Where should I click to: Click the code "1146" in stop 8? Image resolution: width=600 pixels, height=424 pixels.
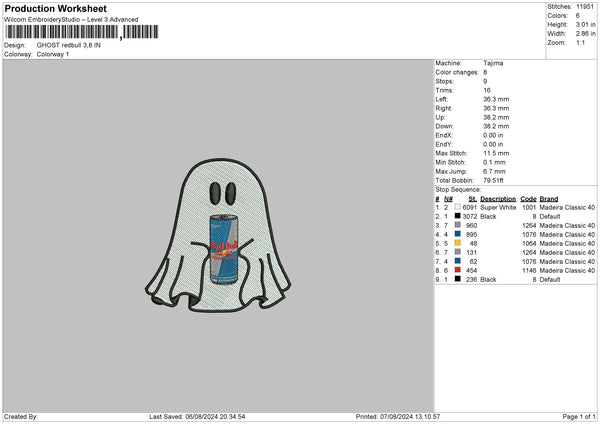pyautogui.click(x=529, y=271)
